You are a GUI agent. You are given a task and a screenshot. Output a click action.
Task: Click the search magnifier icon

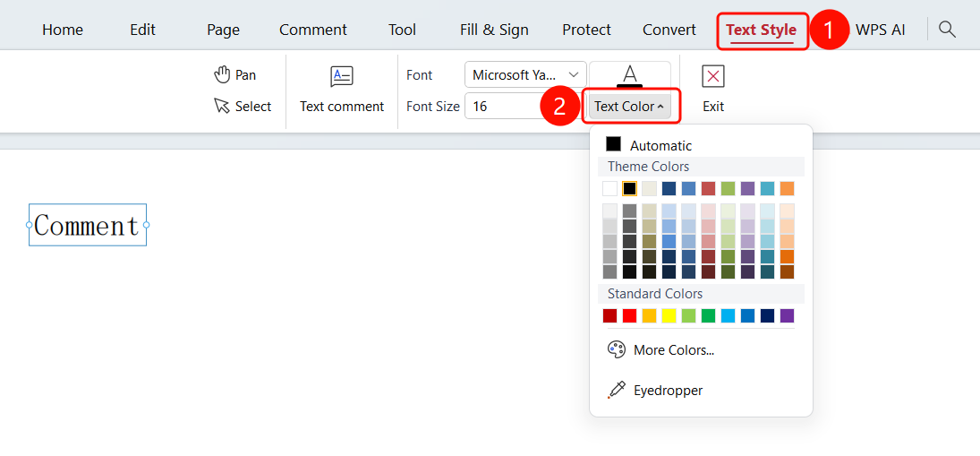click(948, 29)
